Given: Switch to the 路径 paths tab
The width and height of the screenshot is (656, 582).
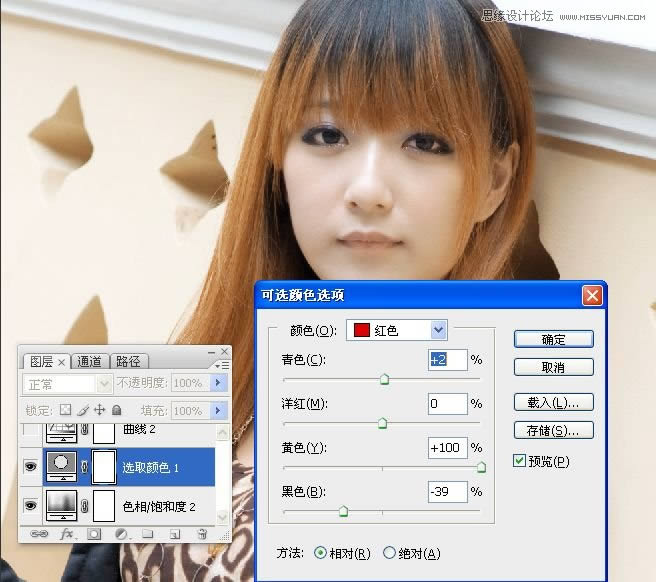Looking at the screenshot, I should 128,362.
